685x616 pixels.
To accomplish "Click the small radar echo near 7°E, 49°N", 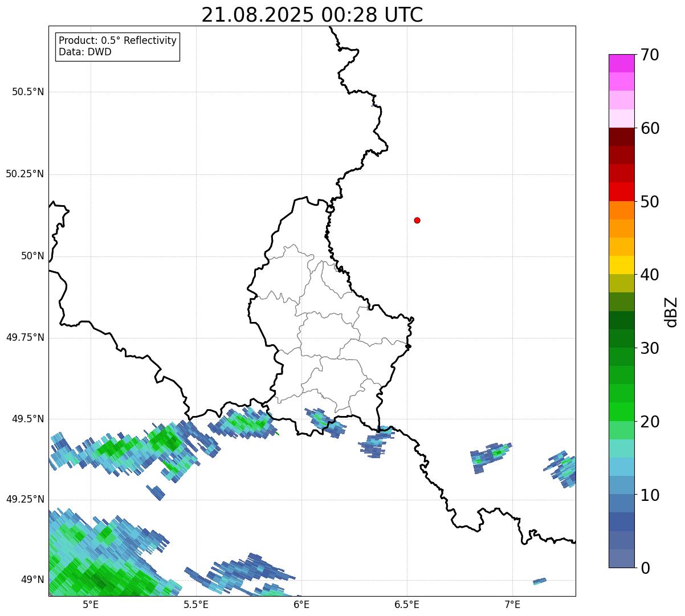I will coord(540,581).
